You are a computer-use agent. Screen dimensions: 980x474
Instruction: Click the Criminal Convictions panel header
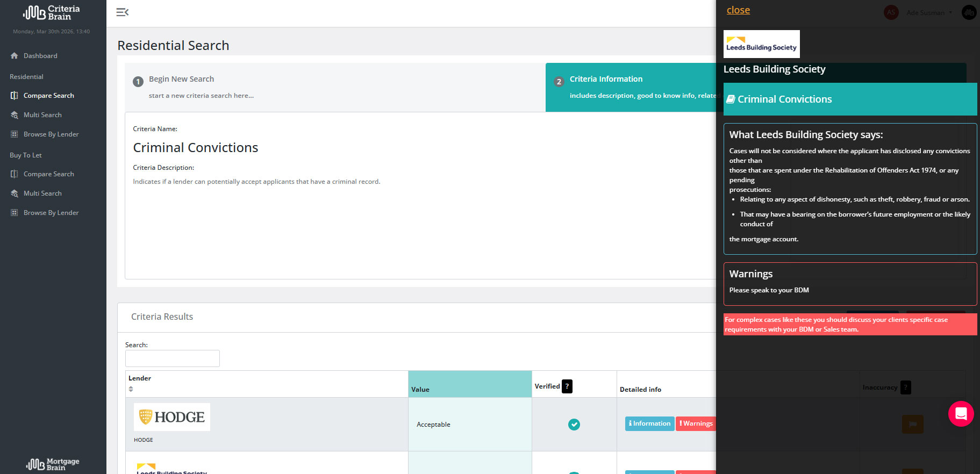pyautogui.click(x=850, y=99)
